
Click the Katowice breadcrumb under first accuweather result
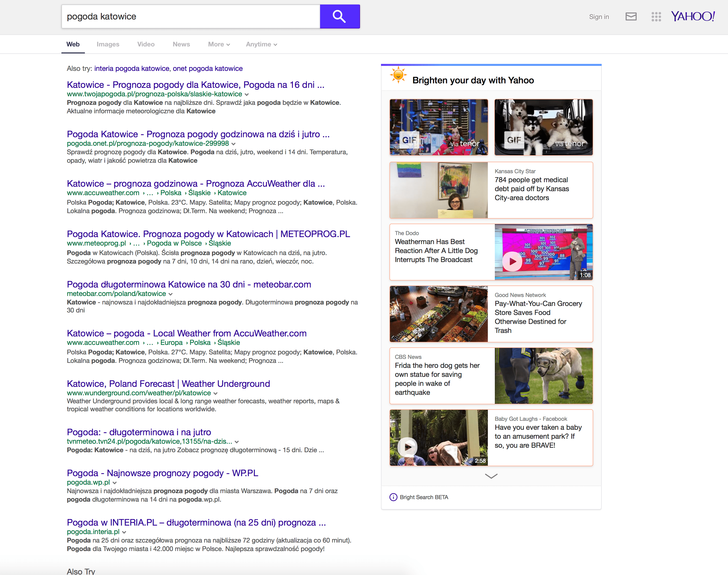point(232,193)
